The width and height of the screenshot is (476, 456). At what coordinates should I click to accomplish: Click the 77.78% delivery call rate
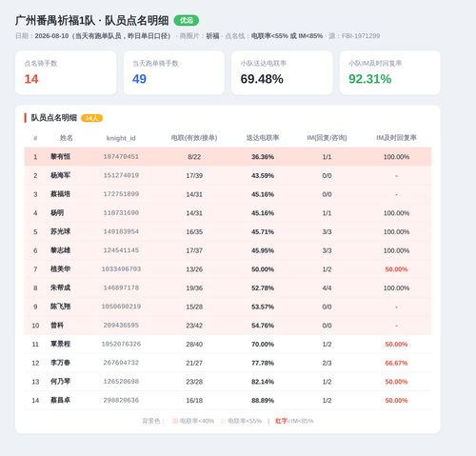263,363
